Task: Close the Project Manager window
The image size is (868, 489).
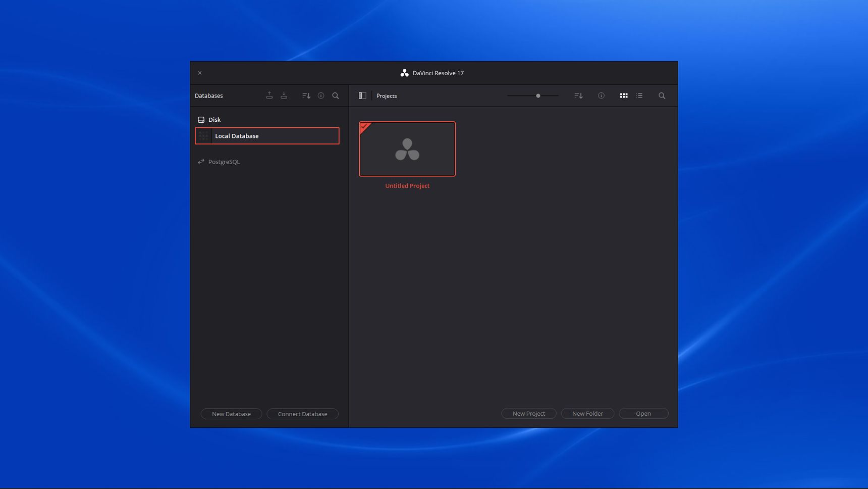Action: (200, 73)
